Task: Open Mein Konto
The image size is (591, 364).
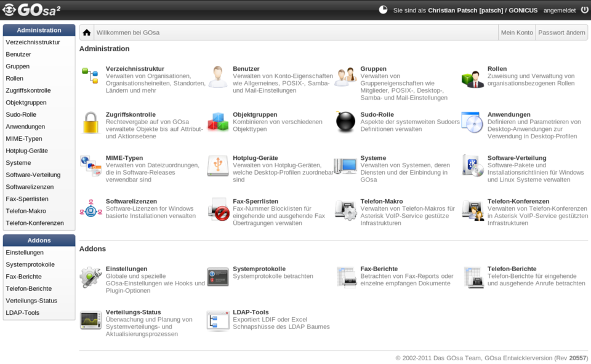Action: (517, 33)
